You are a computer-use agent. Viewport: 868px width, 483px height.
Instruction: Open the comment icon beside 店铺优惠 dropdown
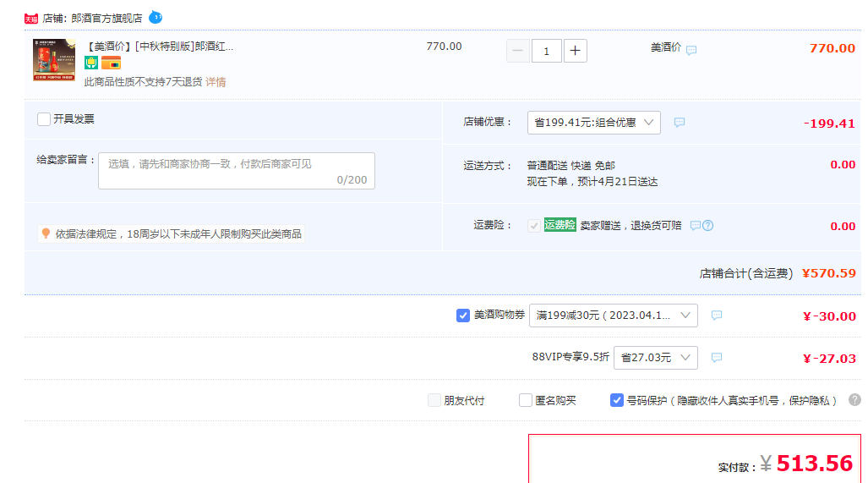click(x=680, y=123)
